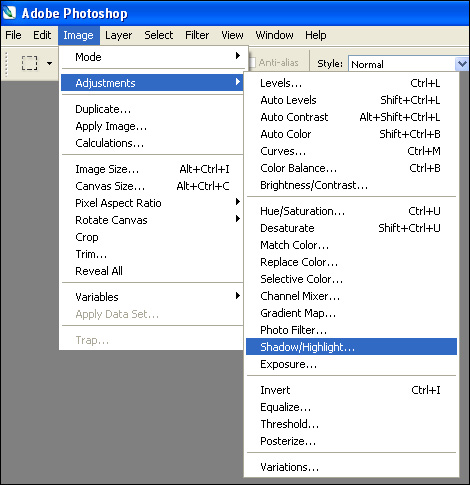Open the Edit menu
The image size is (470, 485).
[42, 35]
